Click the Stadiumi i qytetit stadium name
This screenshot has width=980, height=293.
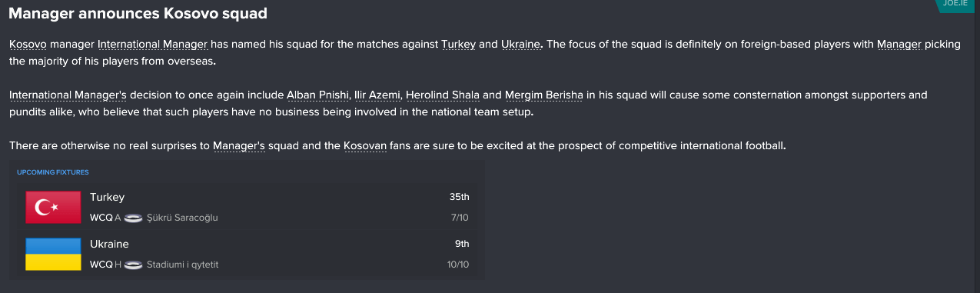point(188,265)
